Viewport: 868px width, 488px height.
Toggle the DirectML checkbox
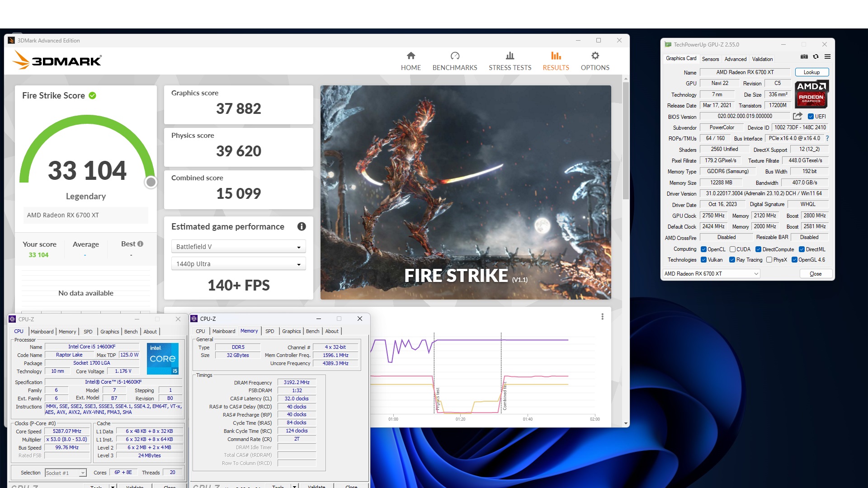click(x=802, y=249)
